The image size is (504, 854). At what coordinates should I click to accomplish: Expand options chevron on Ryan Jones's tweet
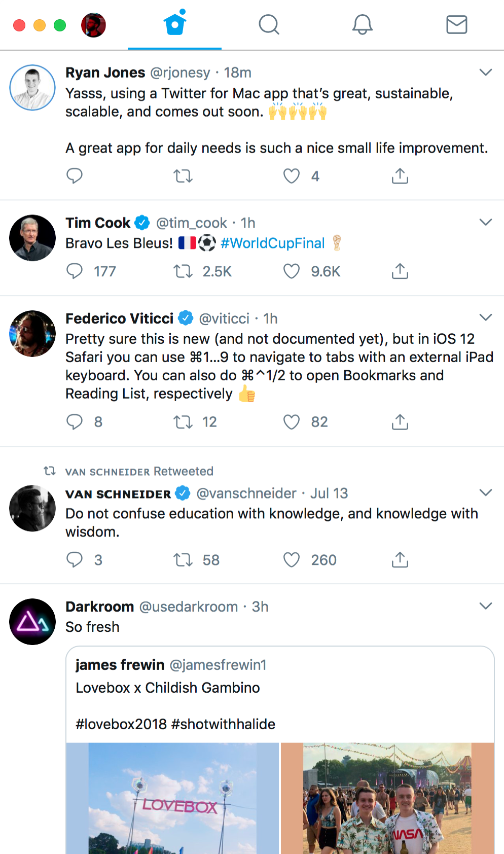485,73
